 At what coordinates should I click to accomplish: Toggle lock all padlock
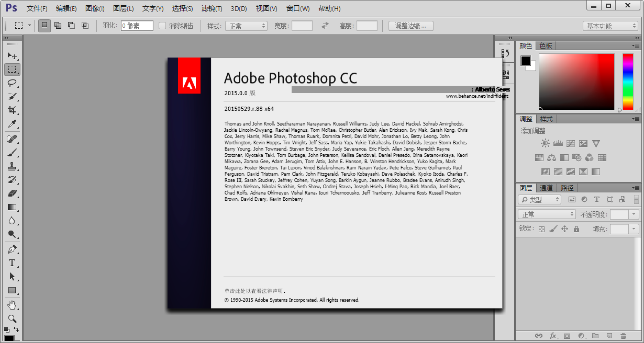(576, 229)
